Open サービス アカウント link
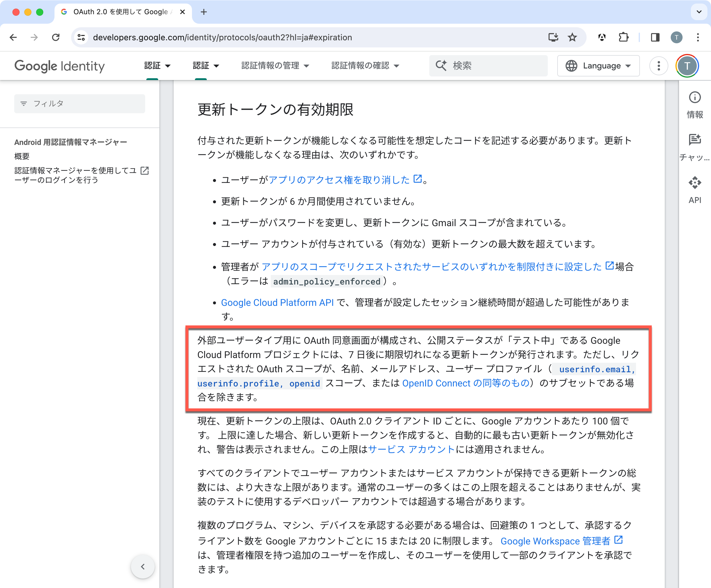This screenshot has height=588, width=711. click(x=411, y=449)
